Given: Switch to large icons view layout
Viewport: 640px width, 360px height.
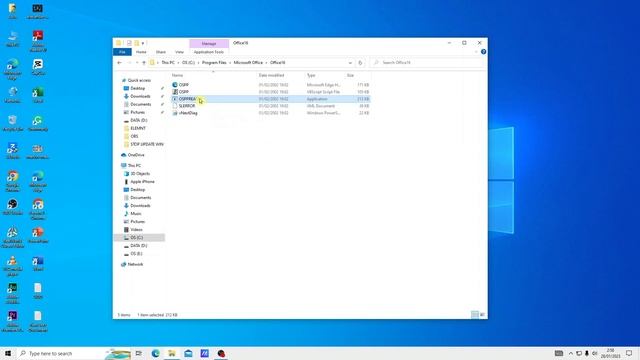Looking at the screenshot, I should (x=482, y=315).
